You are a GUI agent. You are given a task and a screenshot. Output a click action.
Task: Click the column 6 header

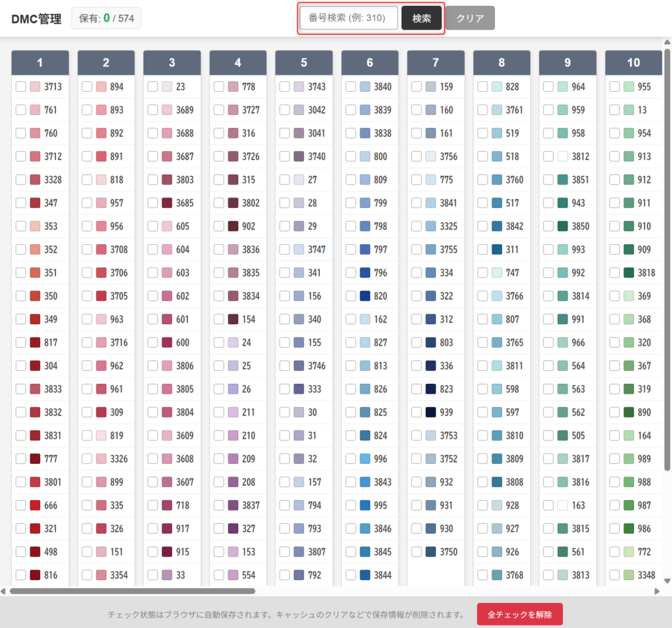pos(369,63)
